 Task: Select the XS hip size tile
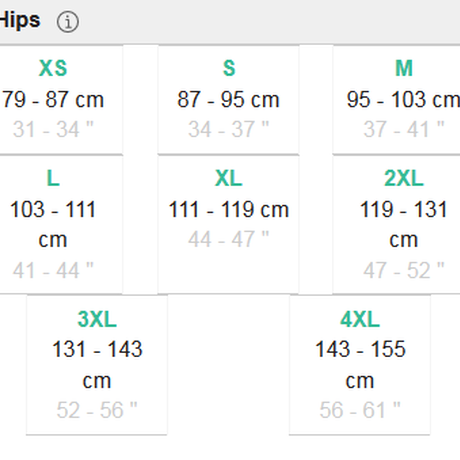(61, 100)
